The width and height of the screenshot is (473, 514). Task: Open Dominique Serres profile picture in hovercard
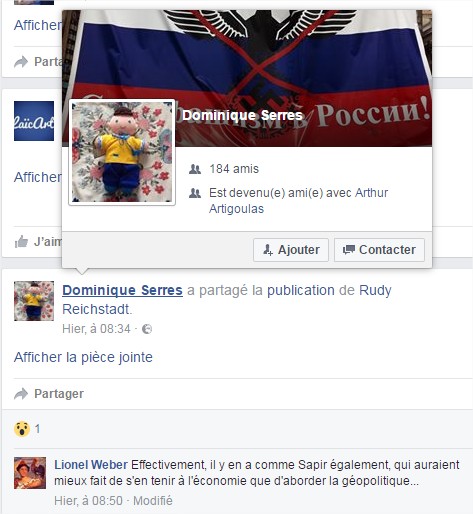click(x=122, y=152)
